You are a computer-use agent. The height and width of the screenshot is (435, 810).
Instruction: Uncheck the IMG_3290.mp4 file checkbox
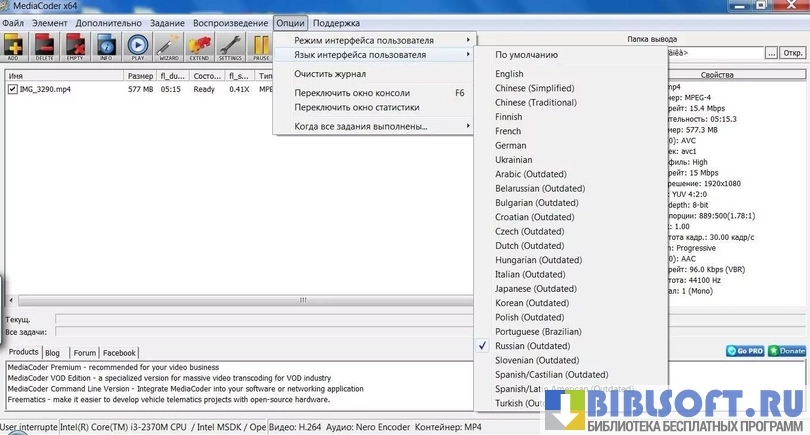(x=13, y=89)
